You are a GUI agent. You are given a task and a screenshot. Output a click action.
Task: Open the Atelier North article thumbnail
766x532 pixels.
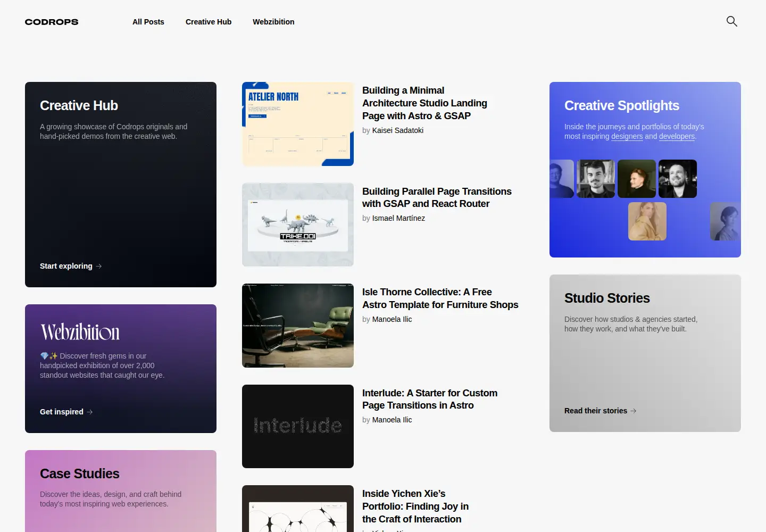pos(298,124)
